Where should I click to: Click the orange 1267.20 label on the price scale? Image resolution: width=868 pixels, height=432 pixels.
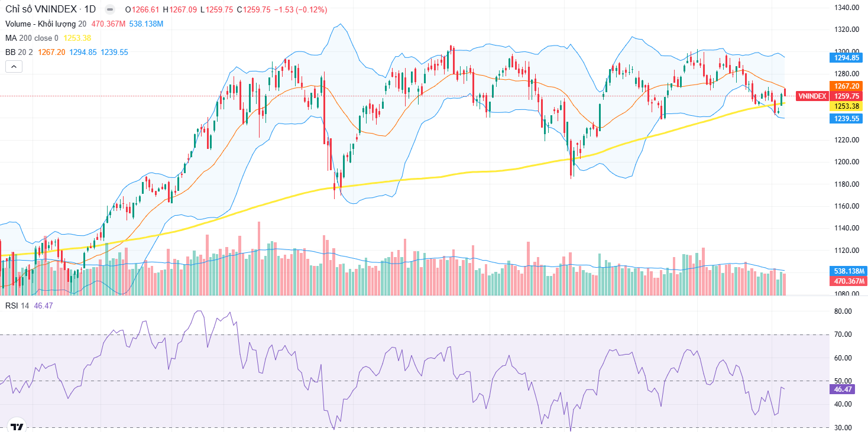click(x=847, y=86)
